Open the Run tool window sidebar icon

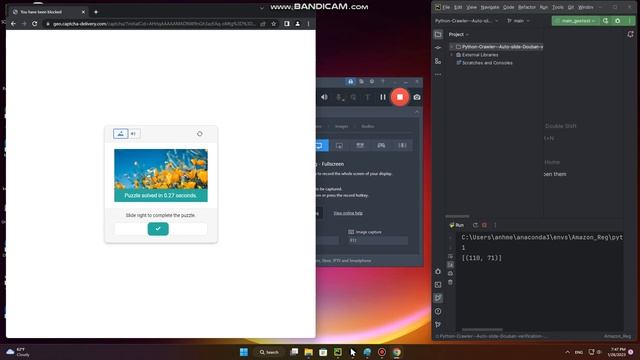coord(438,298)
